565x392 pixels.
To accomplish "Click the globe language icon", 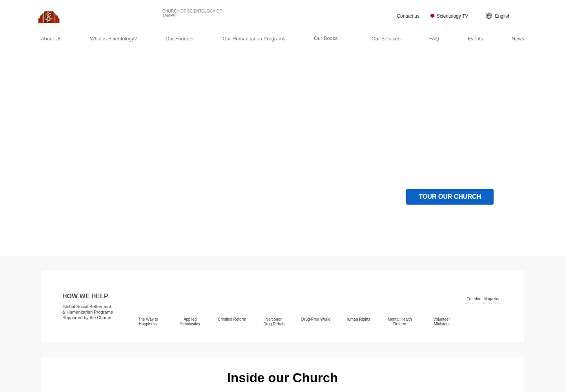I will 488,16.
